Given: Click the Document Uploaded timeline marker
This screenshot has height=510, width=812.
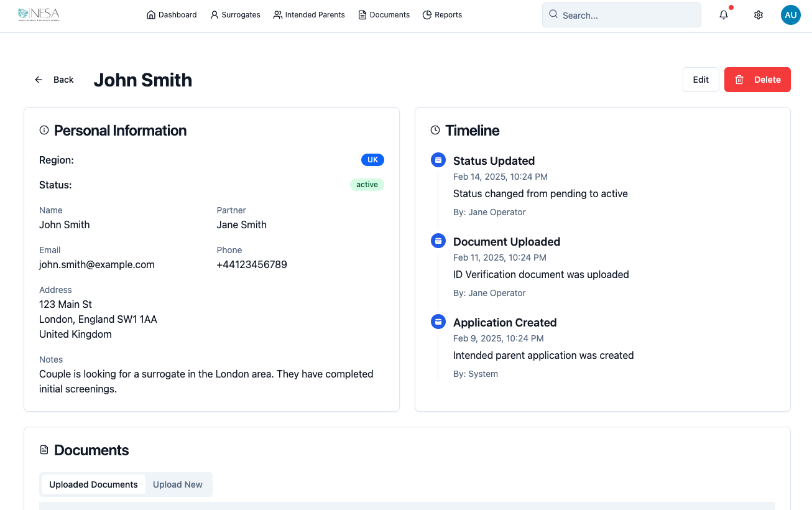Looking at the screenshot, I should (438, 241).
